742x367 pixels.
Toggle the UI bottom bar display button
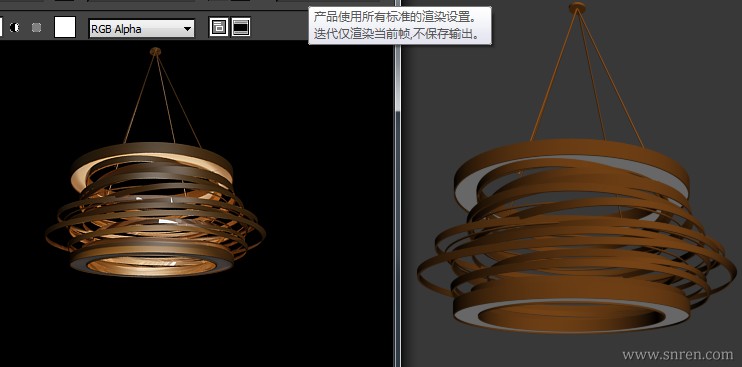(x=241, y=27)
